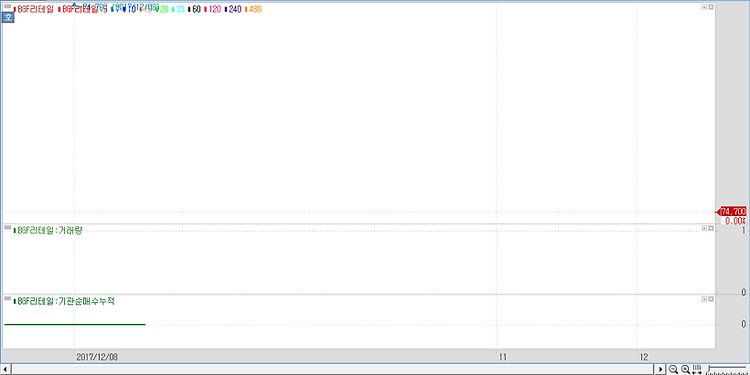Select the 120 moving average legend
Screen dimensions: 750x375
tap(213, 10)
